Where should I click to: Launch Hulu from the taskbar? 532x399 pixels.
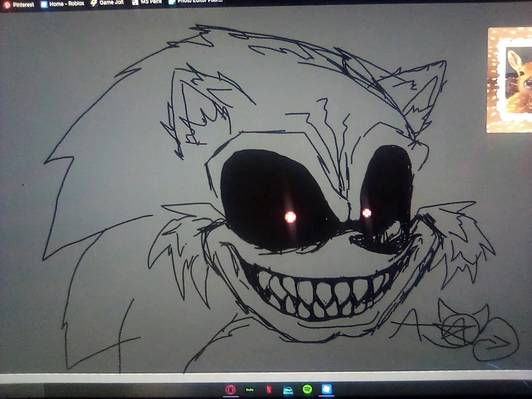point(249,390)
